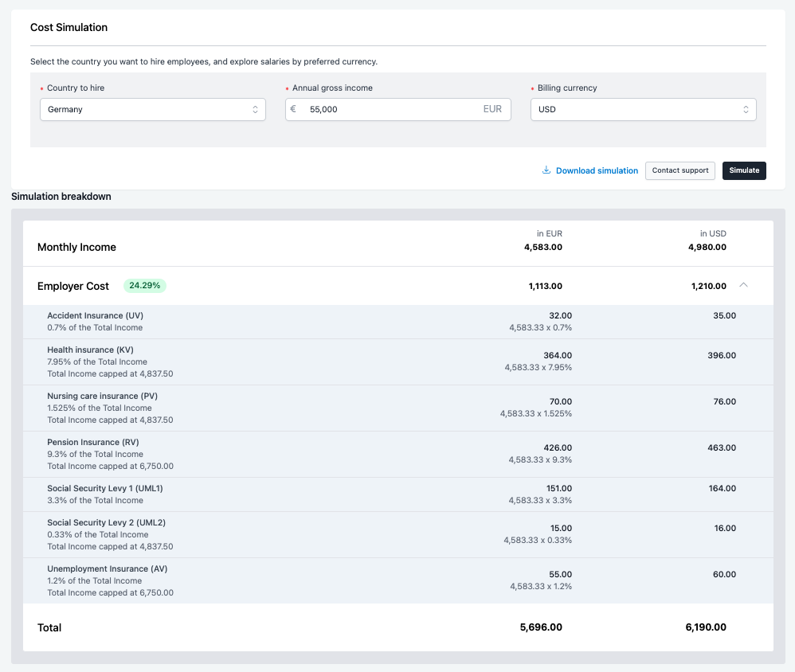Viewport: 795px width, 672px height.
Task: Open the Billing currency dropdown
Action: click(642, 110)
